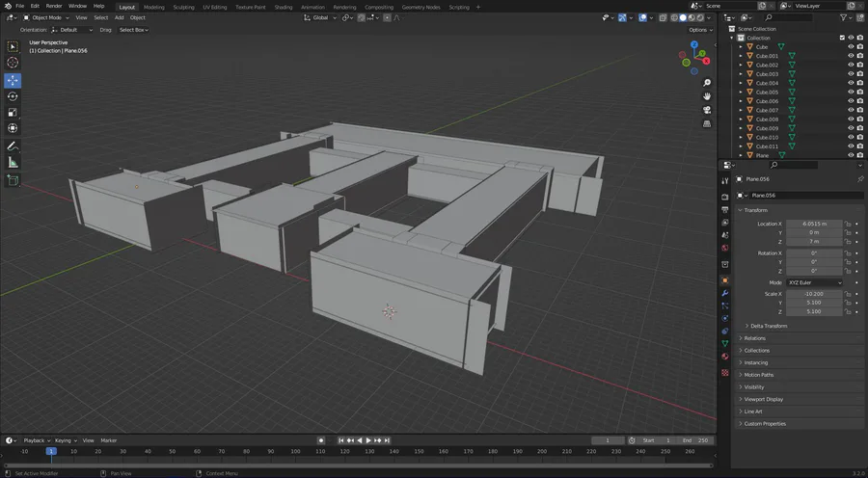Select the Cursor tool
The height and width of the screenshot is (478, 868).
tap(13, 63)
